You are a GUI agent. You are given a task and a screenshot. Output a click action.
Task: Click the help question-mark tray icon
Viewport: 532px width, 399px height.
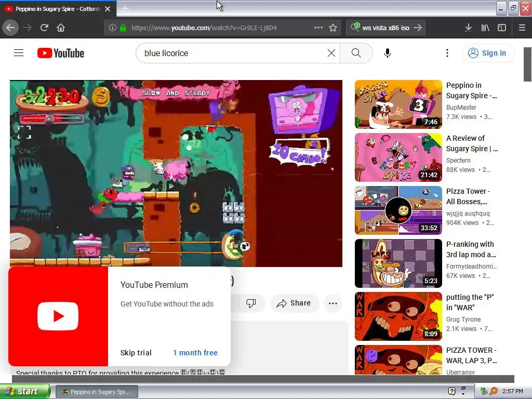(451, 391)
